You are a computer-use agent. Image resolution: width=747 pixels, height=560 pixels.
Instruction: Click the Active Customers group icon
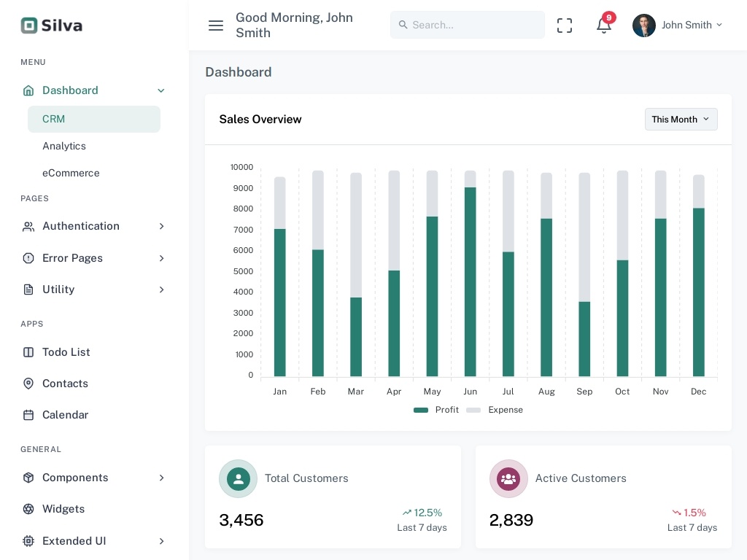pos(508,479)
